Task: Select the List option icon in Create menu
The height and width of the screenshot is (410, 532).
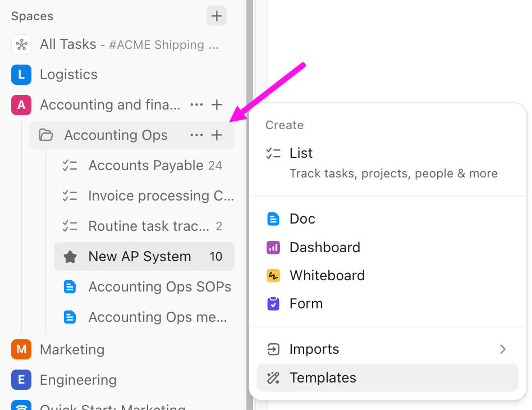Action: click(x=273, y=152)
